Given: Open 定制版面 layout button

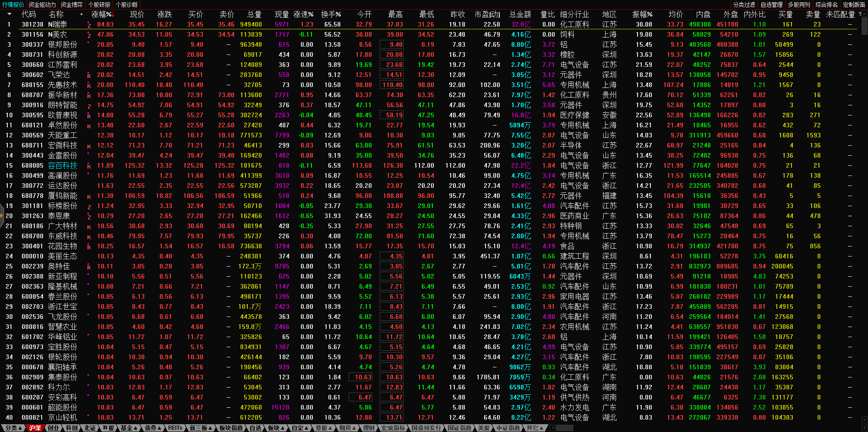Looking at the screenshot, I should pos(854,5).
